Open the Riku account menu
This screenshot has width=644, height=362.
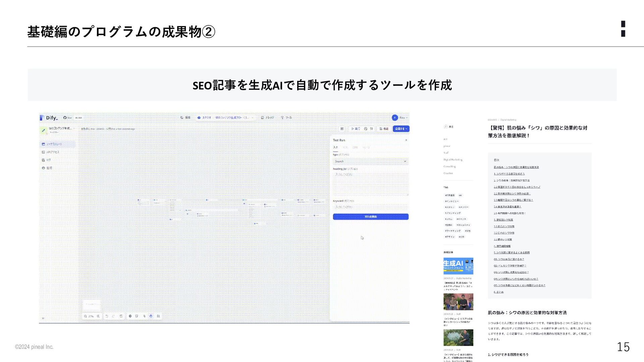(400, 118)
